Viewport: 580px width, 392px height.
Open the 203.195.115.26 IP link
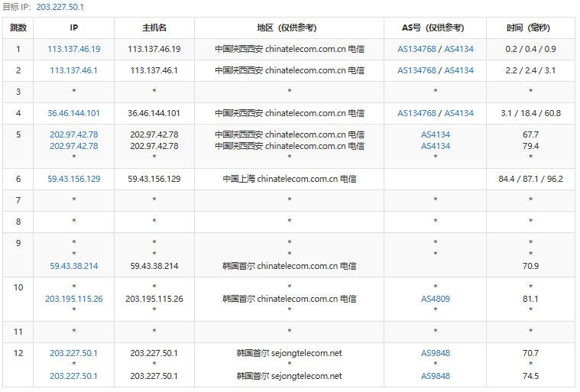tap(74, 299)
